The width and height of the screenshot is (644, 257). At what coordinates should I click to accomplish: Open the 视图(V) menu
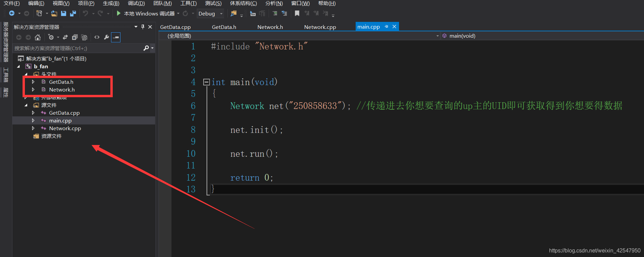point(61,3)
